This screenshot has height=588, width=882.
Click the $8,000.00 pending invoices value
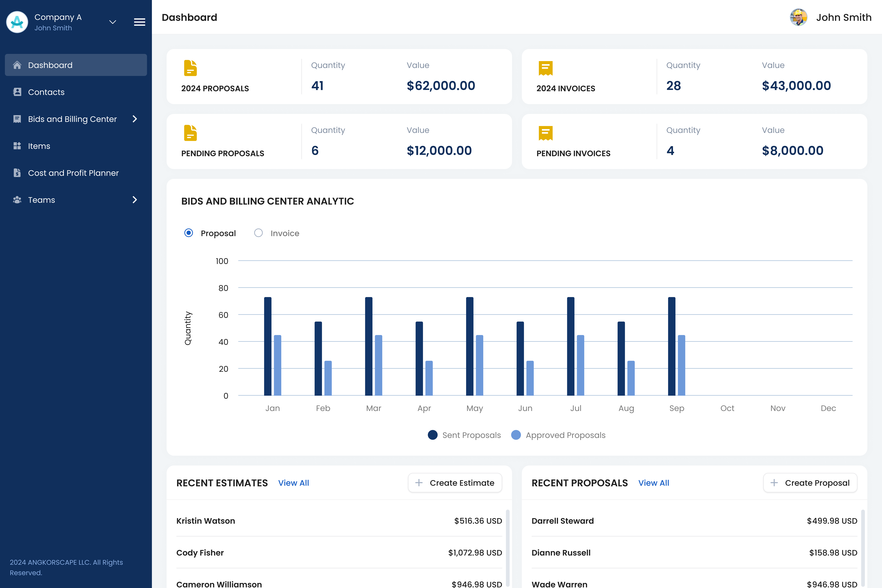792,150
